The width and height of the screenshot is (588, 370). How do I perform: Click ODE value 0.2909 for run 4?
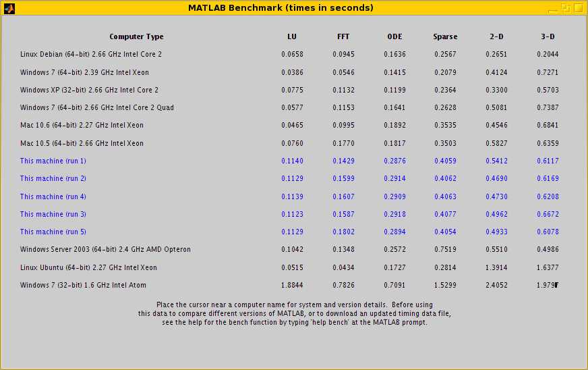tap(394, 196)
